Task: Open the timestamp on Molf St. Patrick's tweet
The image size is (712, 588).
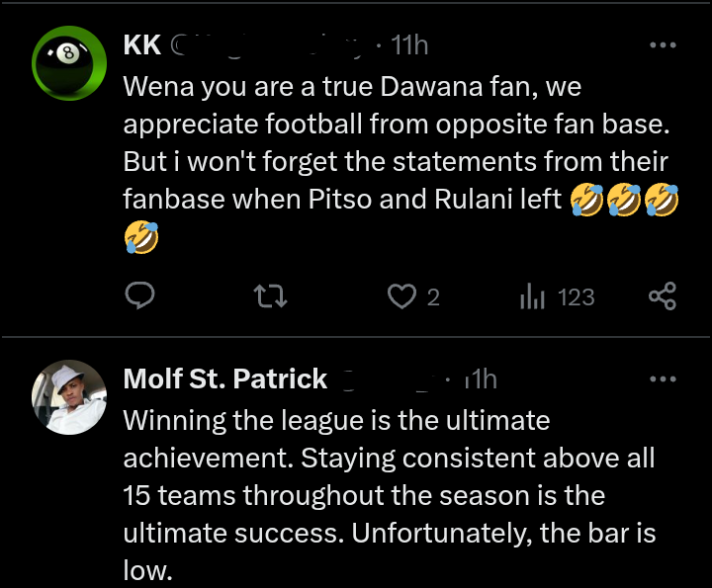Action: click(x=481, y=379)
